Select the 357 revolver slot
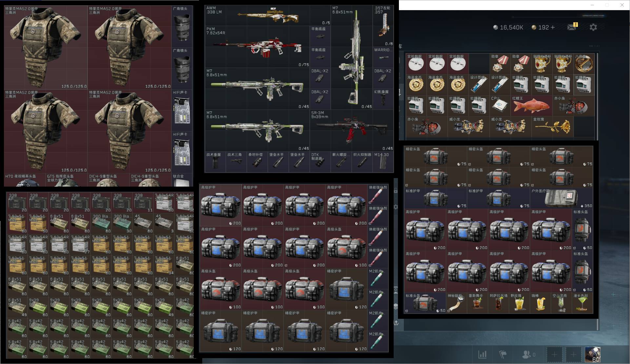The image size is (630, 364). coord(383,26)
